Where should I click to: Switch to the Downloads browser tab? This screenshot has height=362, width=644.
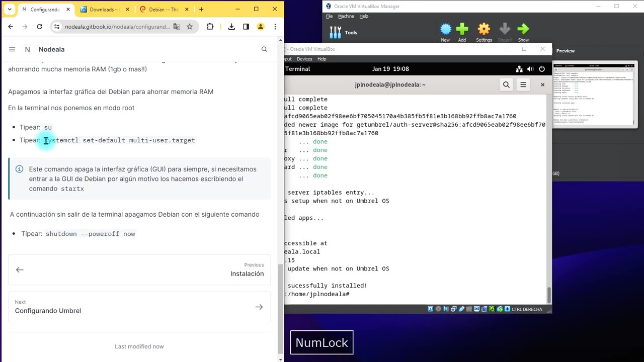point(105,9)
